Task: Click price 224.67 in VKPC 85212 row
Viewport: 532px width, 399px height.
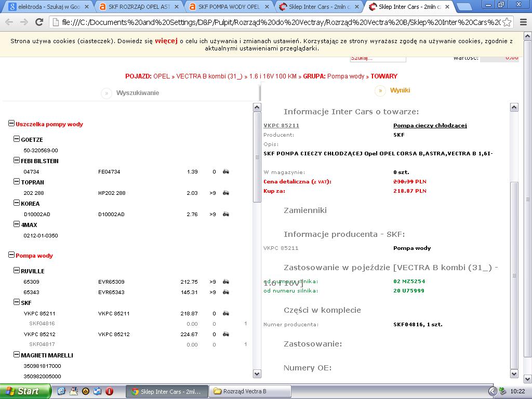Action: [x=189, y=334]
